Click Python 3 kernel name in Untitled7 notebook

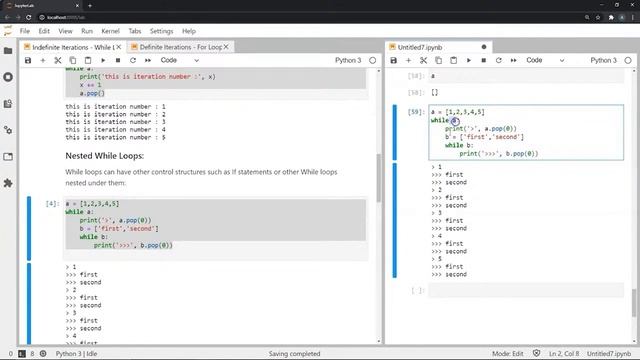603,60
